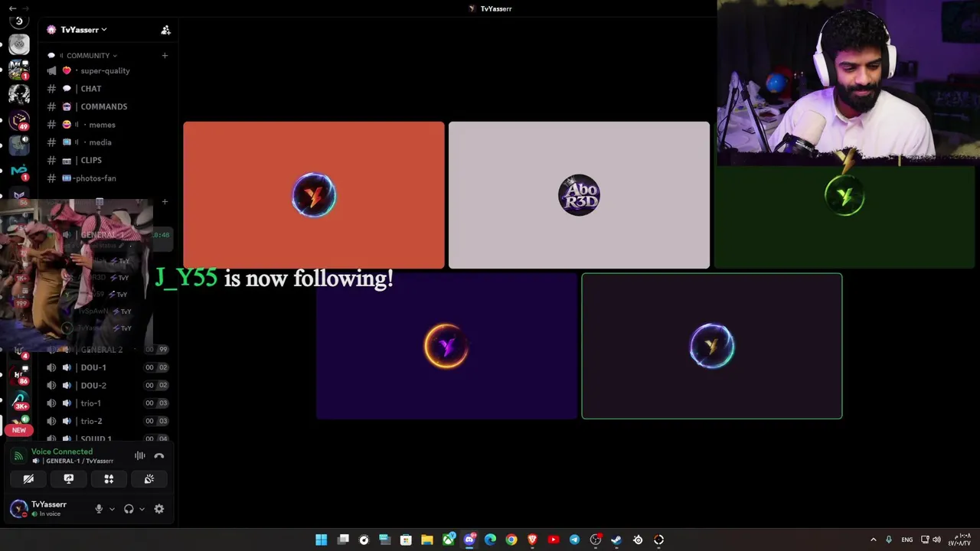The height and width of the screenshot is (551, 980).
Task: Click the ENG language indicator
Action: click(907, 540)
